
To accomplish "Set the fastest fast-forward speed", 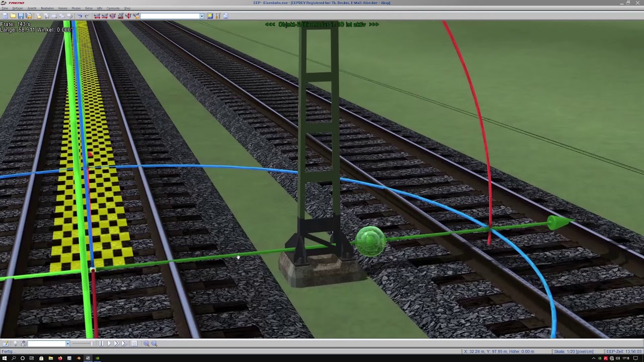I will pyautogui.click(x=124, y=343).
